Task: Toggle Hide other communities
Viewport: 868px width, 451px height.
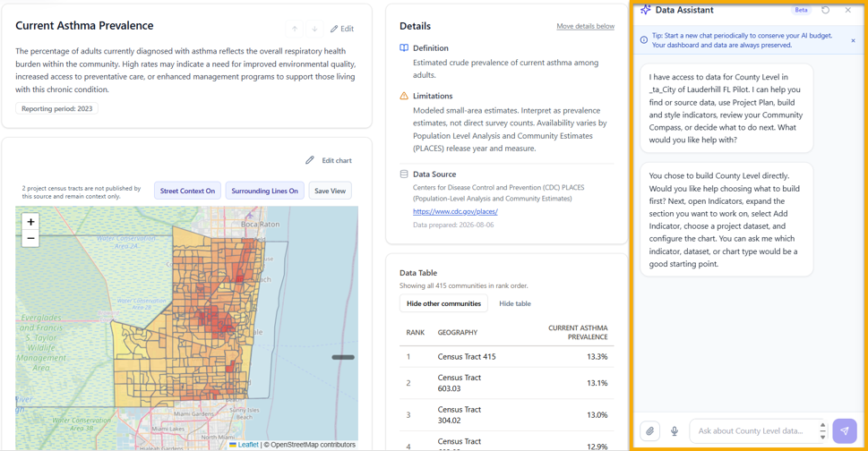Action: coord(443,303)
